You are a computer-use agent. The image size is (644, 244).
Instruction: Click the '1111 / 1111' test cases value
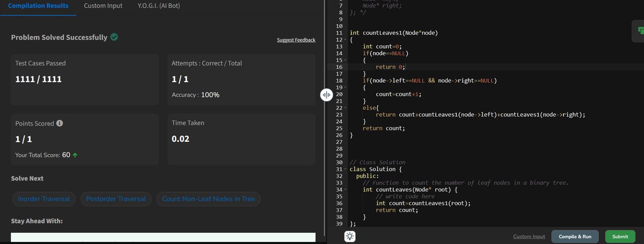click(39, 79)
